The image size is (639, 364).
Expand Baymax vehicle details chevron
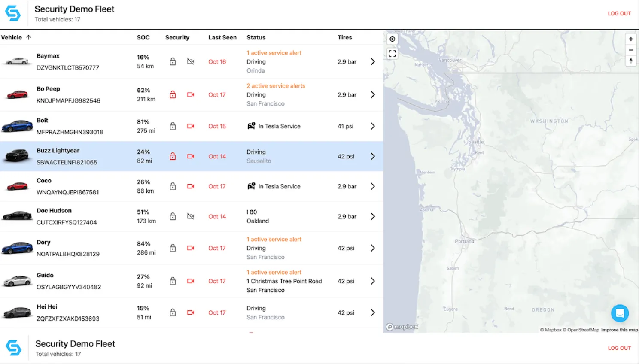373,62
